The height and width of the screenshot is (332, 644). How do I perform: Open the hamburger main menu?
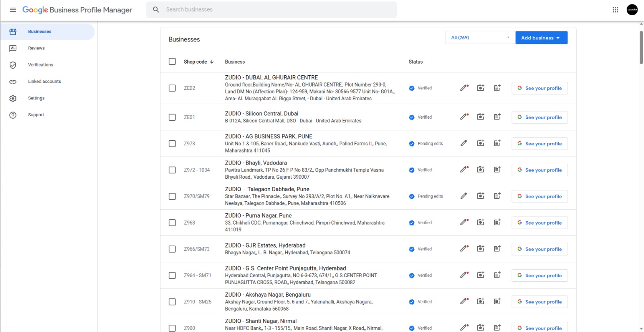(13, 10)
